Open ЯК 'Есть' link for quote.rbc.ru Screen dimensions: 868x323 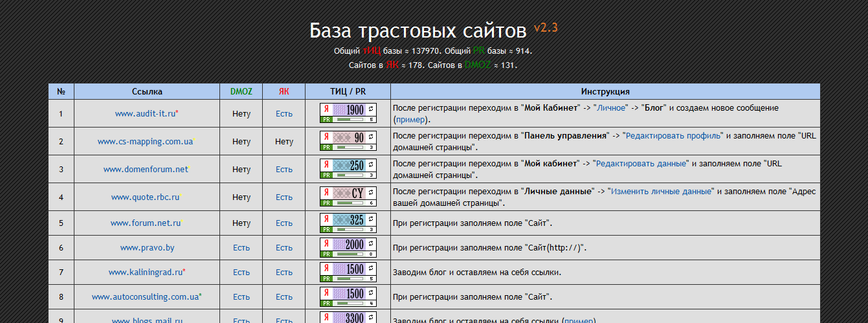(x=284, y=197)
